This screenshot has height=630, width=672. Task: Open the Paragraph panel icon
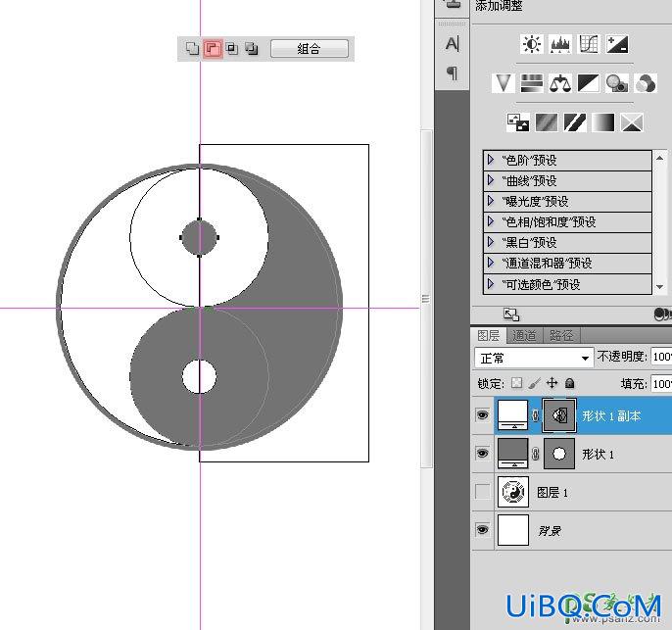pyautogui.click(x=453, y=73)
